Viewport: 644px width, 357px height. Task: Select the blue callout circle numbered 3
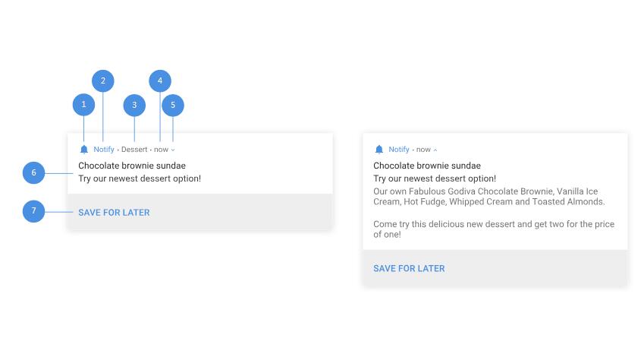[x=134, y=106]
